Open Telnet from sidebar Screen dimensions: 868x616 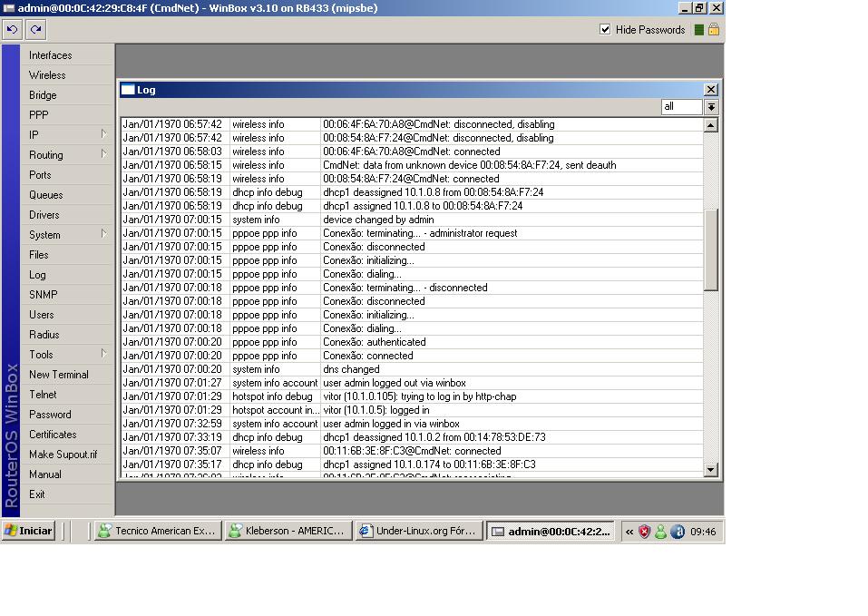click(x=66, y=394)
